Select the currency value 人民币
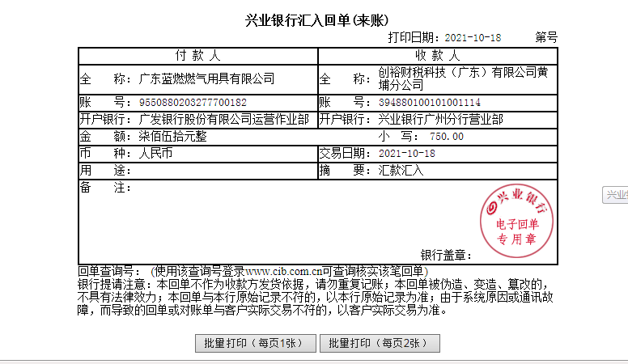 [155, 154]
